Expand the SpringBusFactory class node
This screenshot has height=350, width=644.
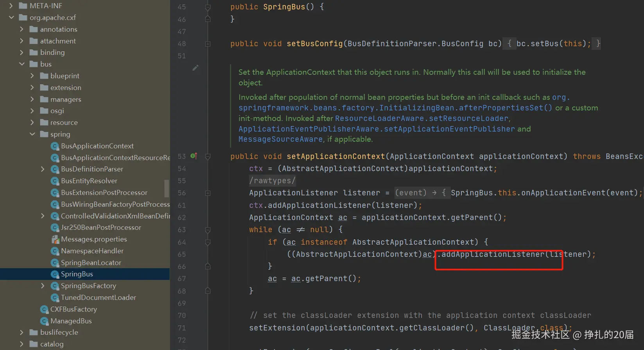click(x=43, y=286)
